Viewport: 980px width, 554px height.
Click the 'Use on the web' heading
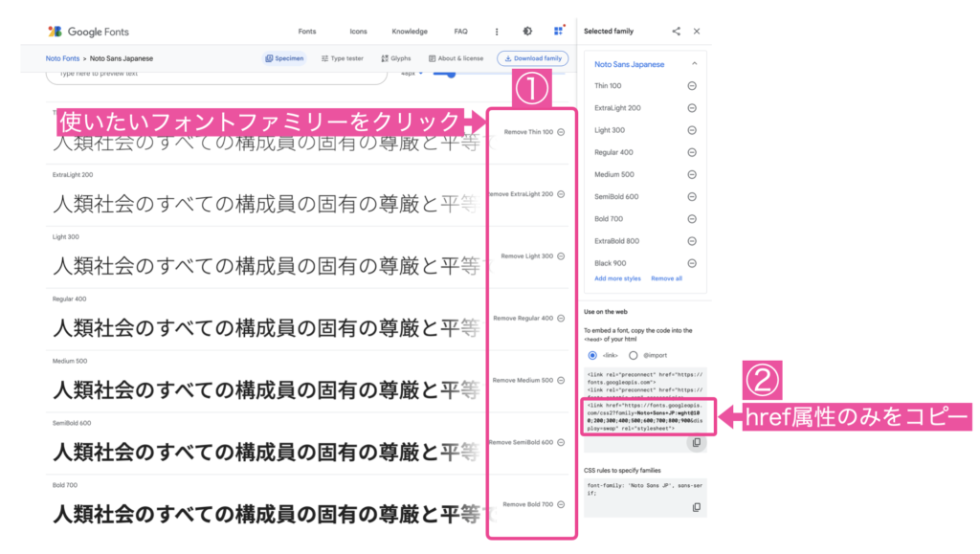pos(606,312)
